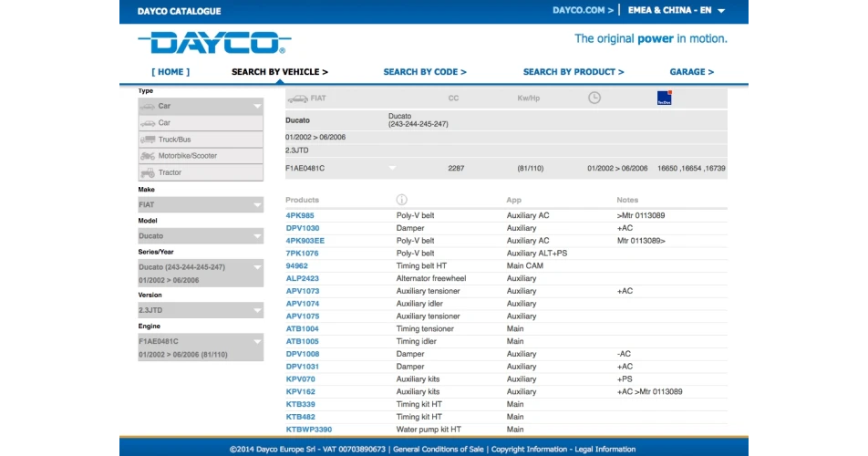This screenshot has width=868, height=456.
Task: Open product APV1074
Action: pyautogui.click(x=303, y=304)
